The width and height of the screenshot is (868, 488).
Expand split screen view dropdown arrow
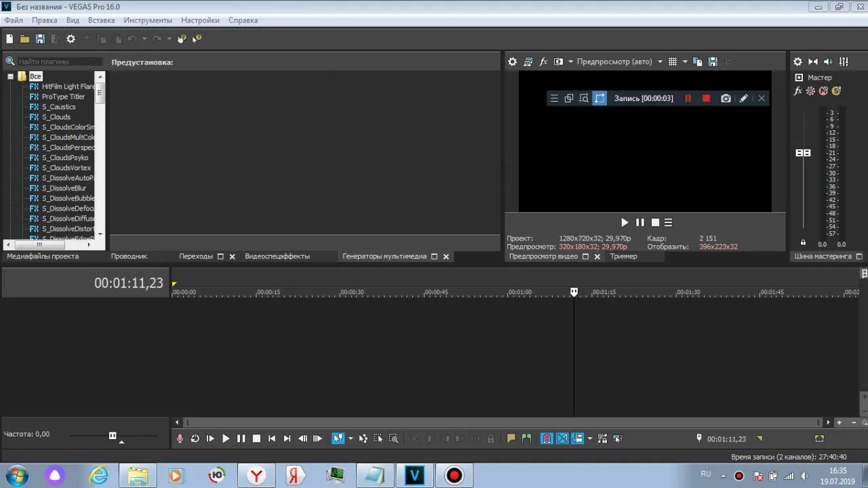(x=570, y=62)
